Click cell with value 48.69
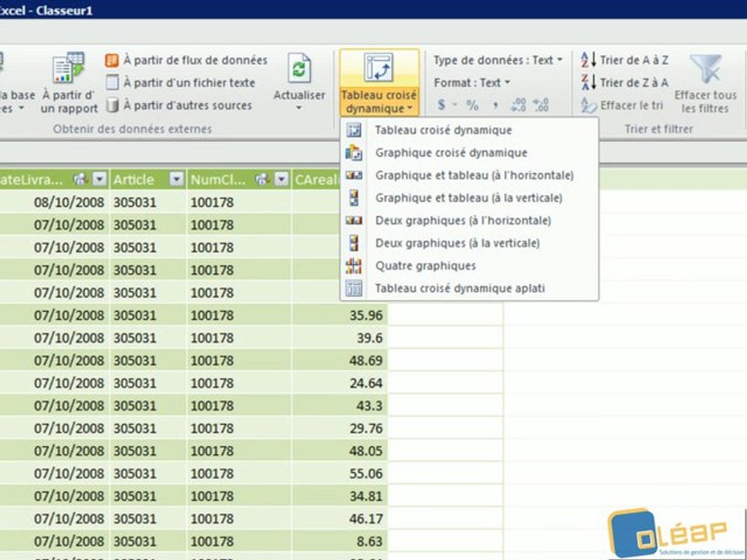This screenshot has height=560, width=747. coord(340,360)
